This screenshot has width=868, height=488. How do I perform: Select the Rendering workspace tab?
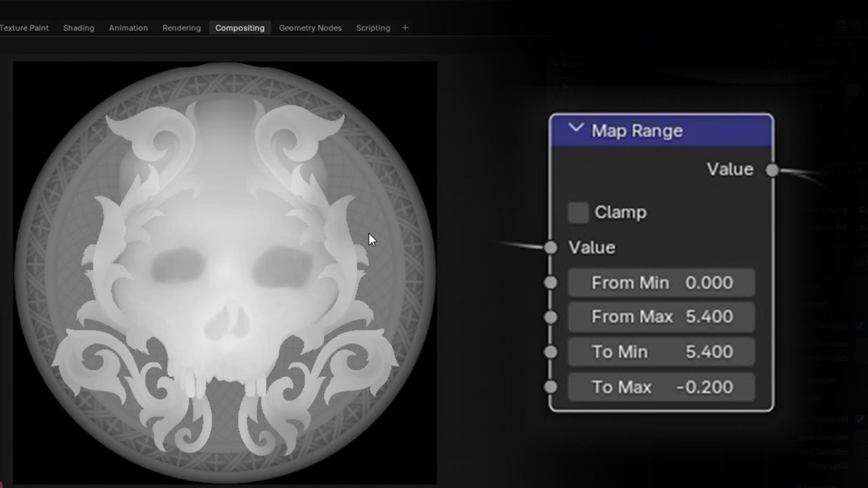click(180, 28)
